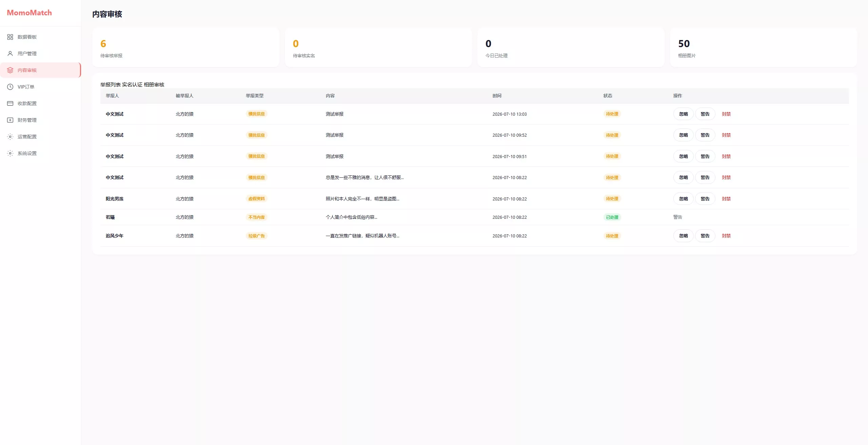This screenshot has width=868, height=445.
Task: Click the gear icon beside 运营配置
Action: point(10,137)
